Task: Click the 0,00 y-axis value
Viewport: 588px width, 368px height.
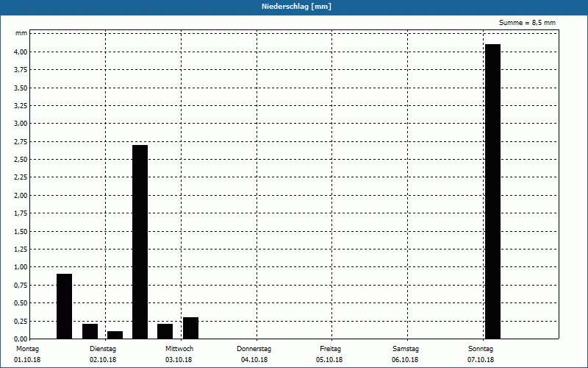Action: (x=21, y=339)
